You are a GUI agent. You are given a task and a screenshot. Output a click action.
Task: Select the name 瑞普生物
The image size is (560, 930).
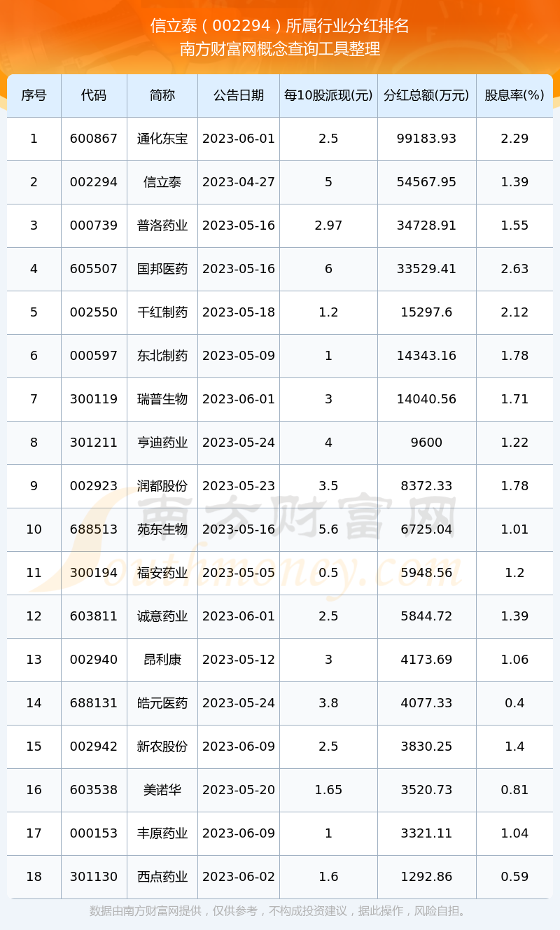point(162,399)
